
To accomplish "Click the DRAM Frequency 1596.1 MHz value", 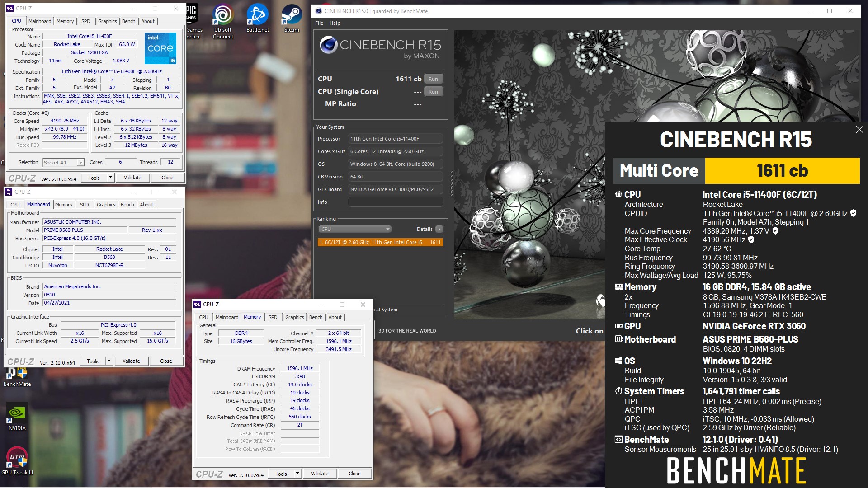I will tap(300, 368).
